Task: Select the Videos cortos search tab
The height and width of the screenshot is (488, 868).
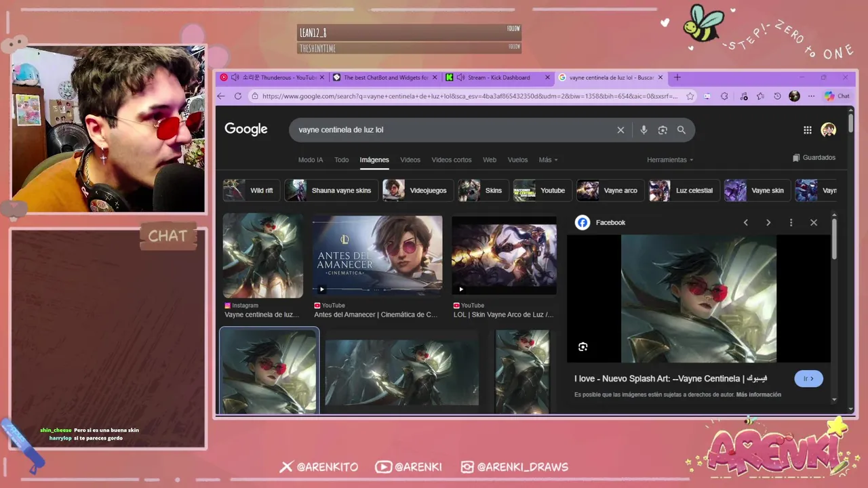Action: (452, 160)
